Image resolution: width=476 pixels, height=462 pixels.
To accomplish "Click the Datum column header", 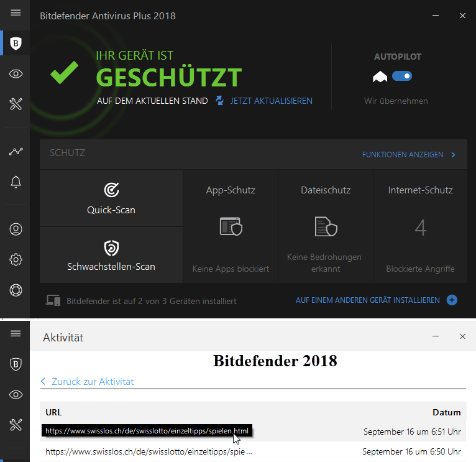I will [447, 412].
